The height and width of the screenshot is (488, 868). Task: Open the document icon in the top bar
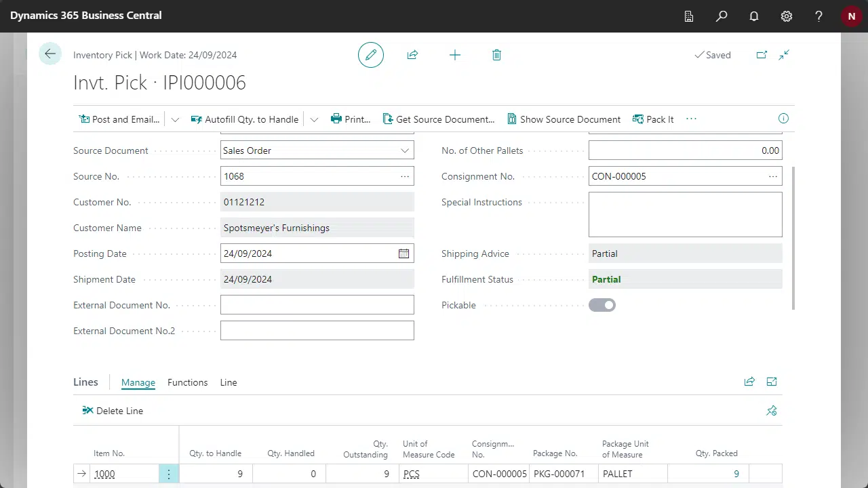(689, 16)
